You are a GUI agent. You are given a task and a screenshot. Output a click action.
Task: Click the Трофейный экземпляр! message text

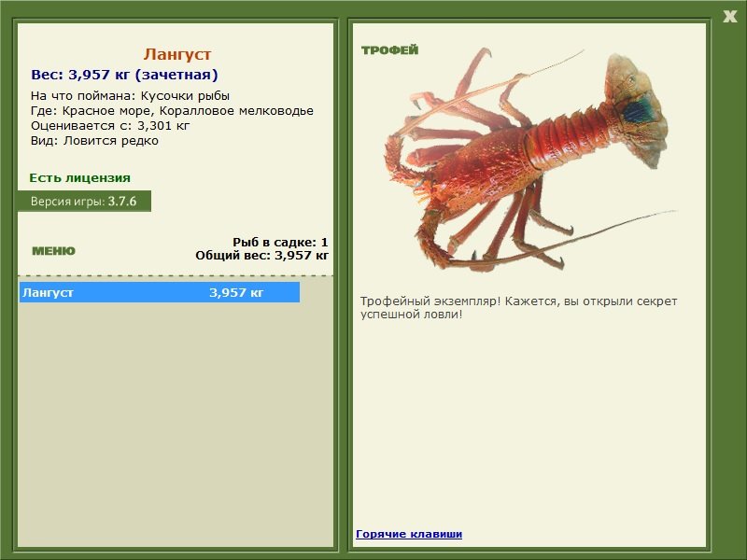click(x=518, y=308)
